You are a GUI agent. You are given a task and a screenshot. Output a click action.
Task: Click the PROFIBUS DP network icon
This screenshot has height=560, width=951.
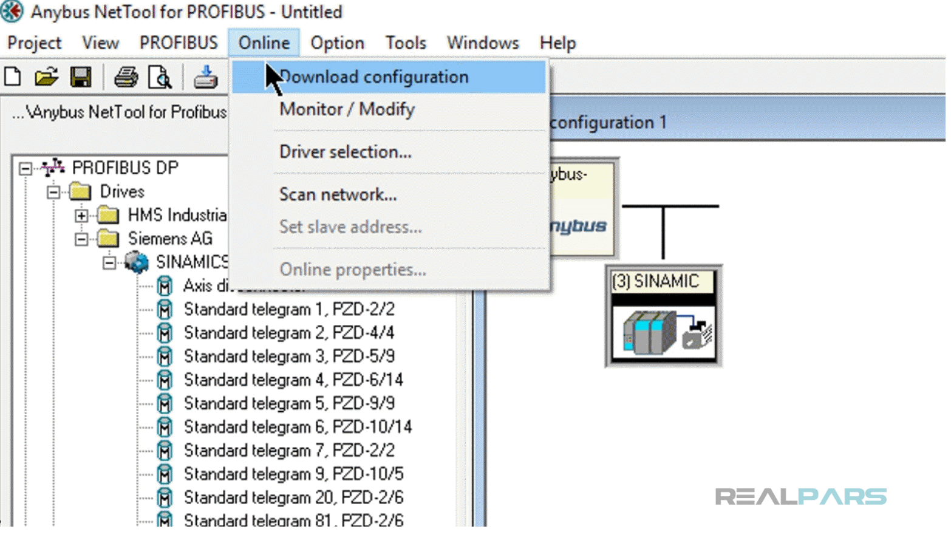click(x=53, y=168)
